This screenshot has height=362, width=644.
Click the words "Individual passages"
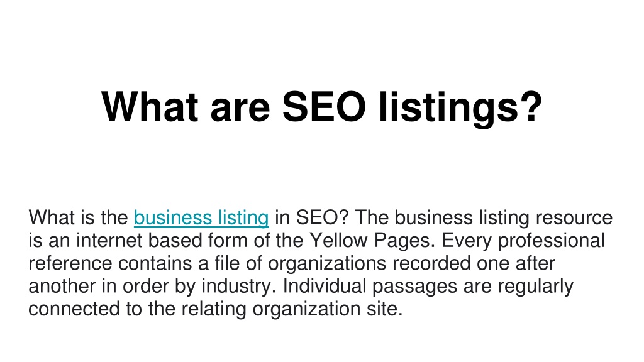[370, 287]
